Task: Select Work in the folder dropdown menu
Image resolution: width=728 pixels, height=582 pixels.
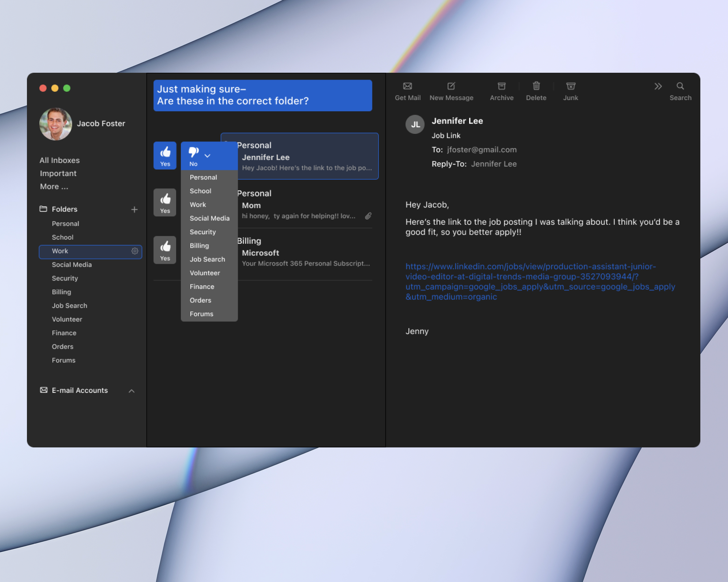Action: pyautogui.click(x=198, y=205)
